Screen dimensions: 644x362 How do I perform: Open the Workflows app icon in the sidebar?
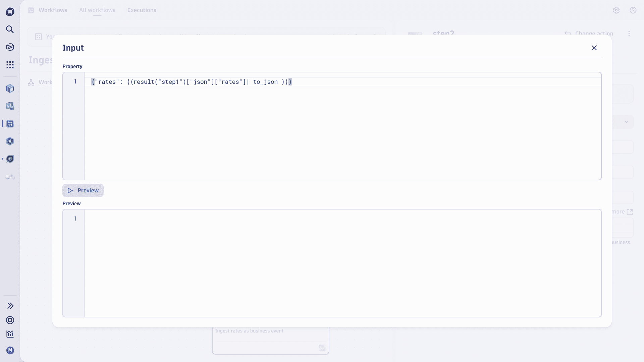(x=10, y=124)
